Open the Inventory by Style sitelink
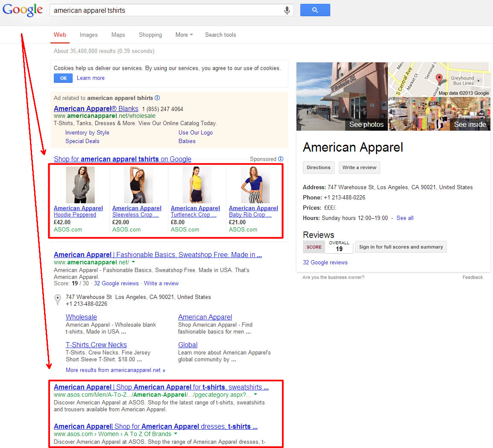 point(87,133)
